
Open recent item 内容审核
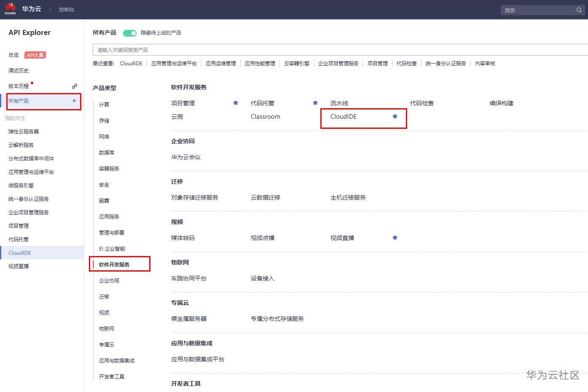click(485, 64)
